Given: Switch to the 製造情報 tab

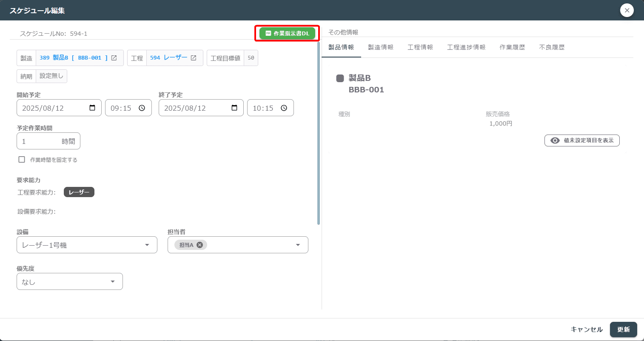Looking at the screenshot, I should (x=381, y=47).
